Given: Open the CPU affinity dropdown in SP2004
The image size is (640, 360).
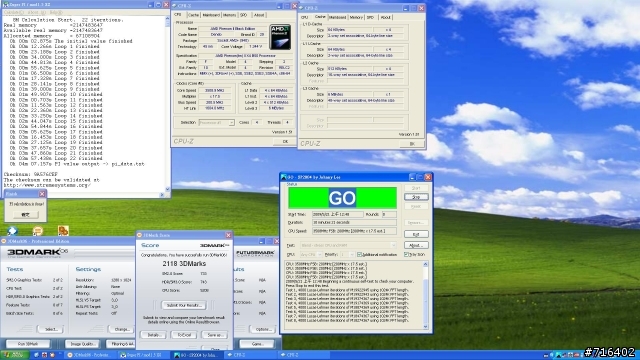Looking at the screenshot, I should click(x=310, y=255).
